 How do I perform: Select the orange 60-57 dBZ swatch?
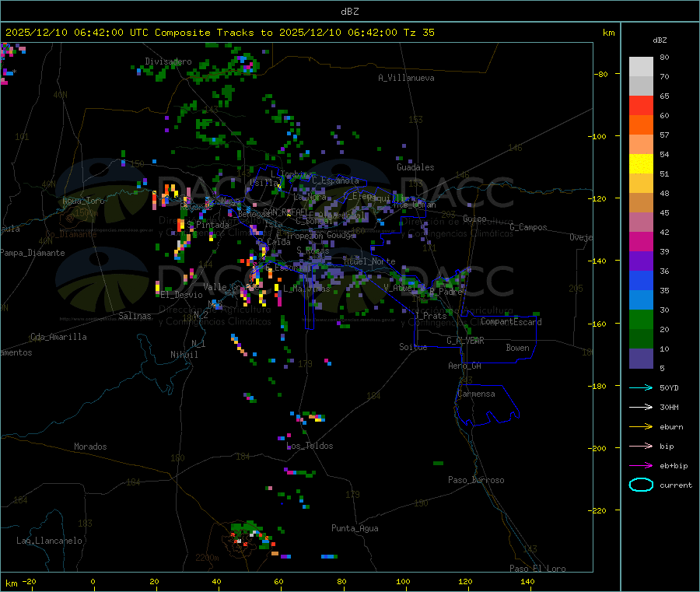(641, 125)
